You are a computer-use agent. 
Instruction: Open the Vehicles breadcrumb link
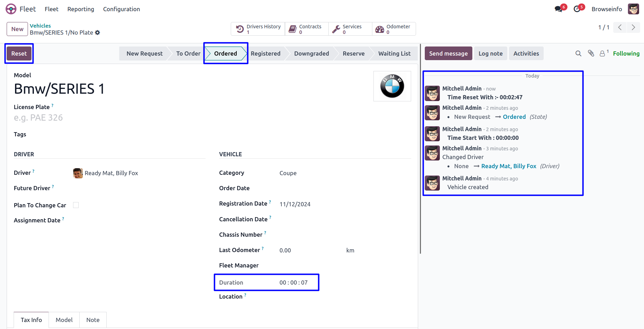point(40,26)
